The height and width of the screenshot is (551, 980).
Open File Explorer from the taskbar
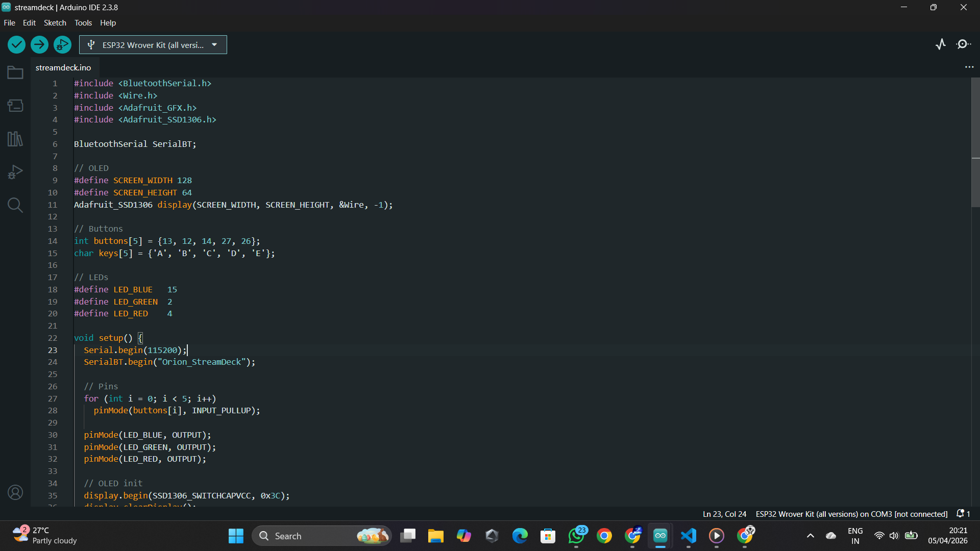[436, 536]
